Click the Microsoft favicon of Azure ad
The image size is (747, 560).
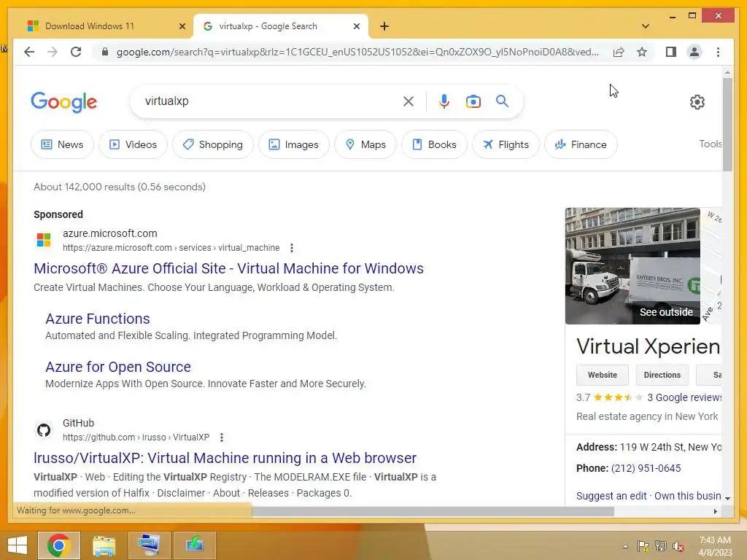pyautogui.click(x=44, y=240)
